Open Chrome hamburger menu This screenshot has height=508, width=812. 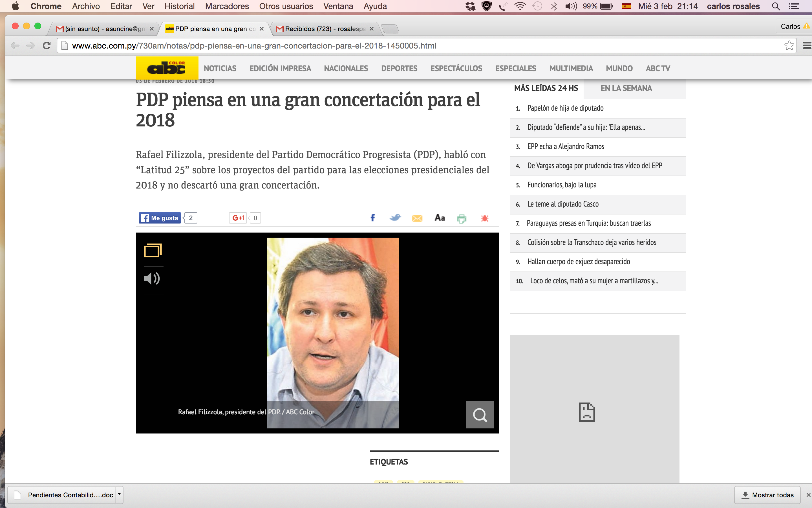[807, 46]
